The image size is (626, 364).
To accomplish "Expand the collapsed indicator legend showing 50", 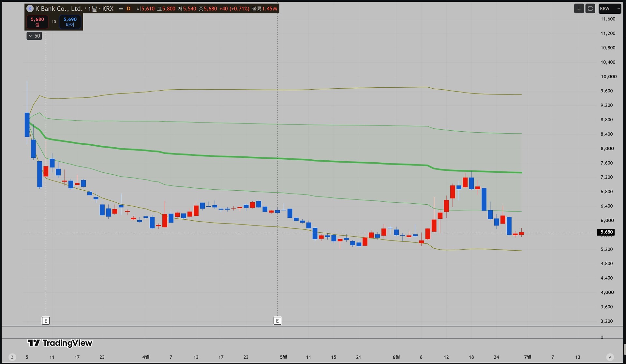I will coord(34,36).
